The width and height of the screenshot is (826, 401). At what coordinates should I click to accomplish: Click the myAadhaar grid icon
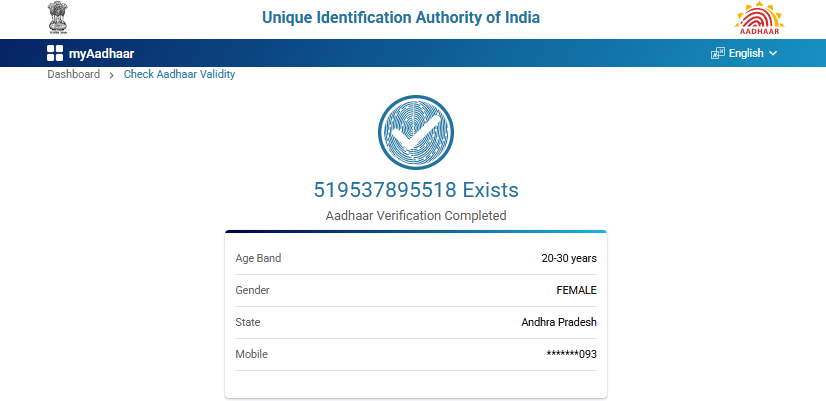tap(55, 53)
